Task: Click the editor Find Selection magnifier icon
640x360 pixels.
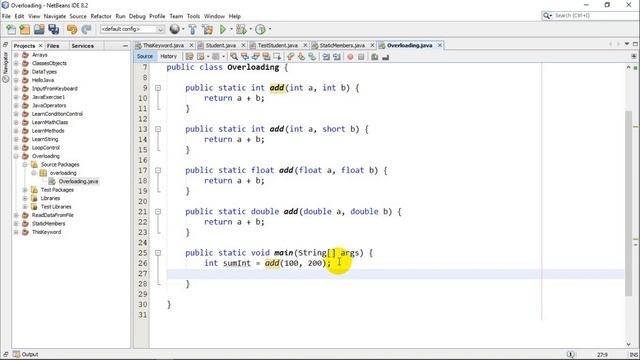Action: (x=234, y=57)
